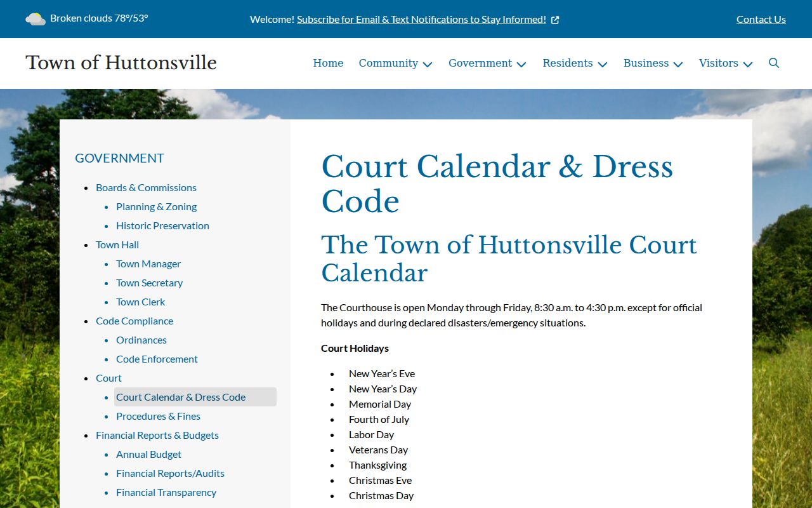Select Court Calendar & Dress Code sidebar item
The image size is (812, 508).
[195, 397]
